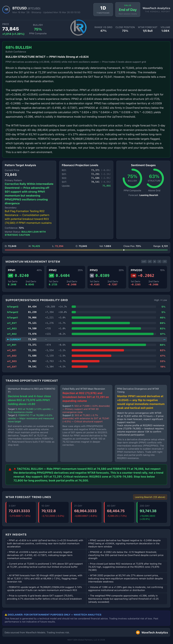Select the vrf_SXT 70,541 grid row
The width and height of the screenshot is (173, 644).
(86, 367)
